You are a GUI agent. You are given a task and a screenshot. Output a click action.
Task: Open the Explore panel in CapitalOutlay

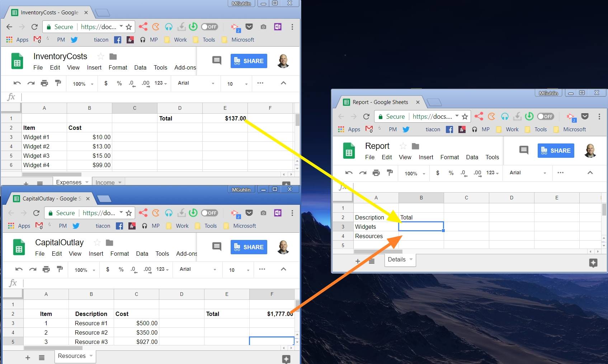[x=286, y=359]
